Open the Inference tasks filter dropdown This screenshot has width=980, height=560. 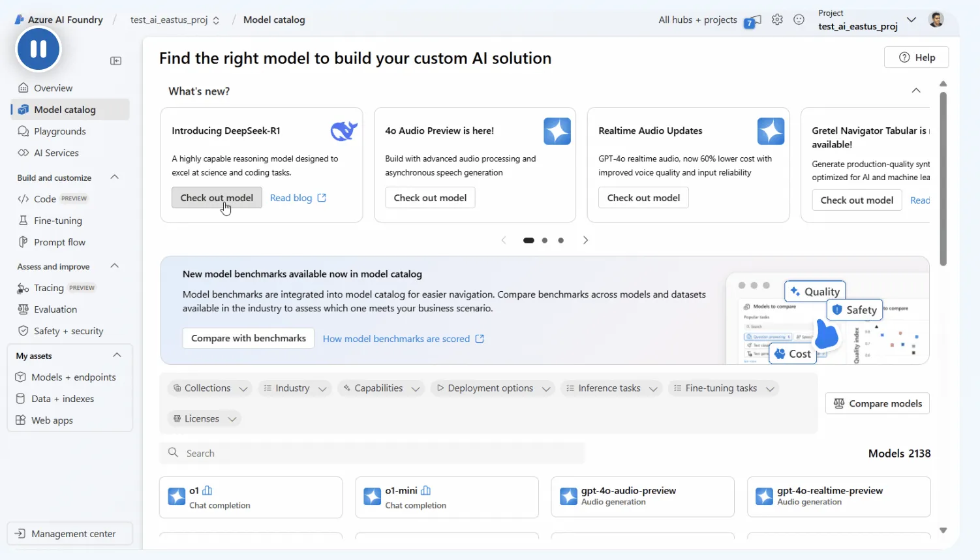[612, 388]
